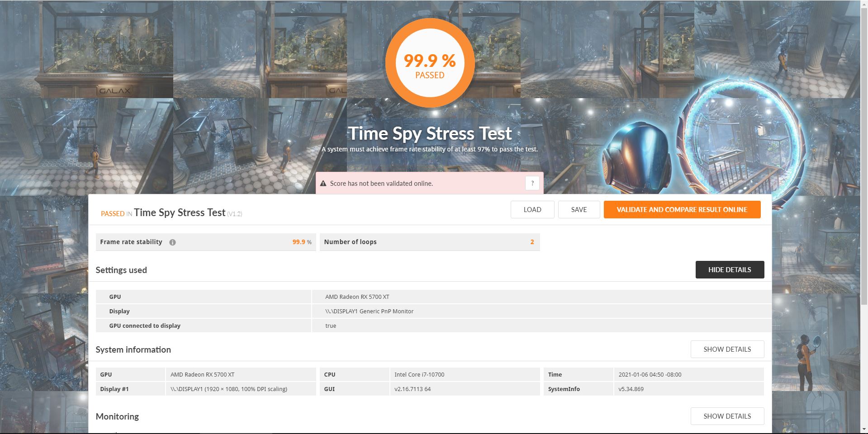Select SystemInfo version v5.34.869
This screenshot has width=868, height=434.
coord(631,389)
